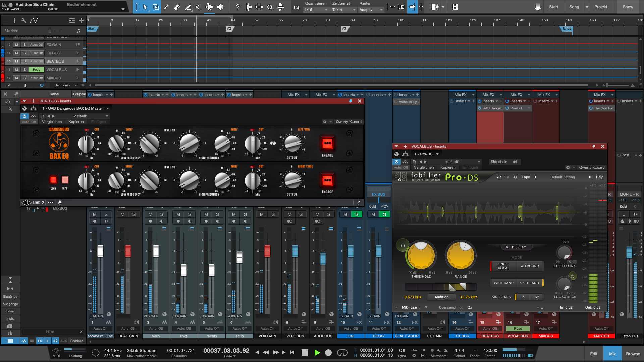Click the Rewind transport button
This screenshot has width=644, height=362.
266,352
